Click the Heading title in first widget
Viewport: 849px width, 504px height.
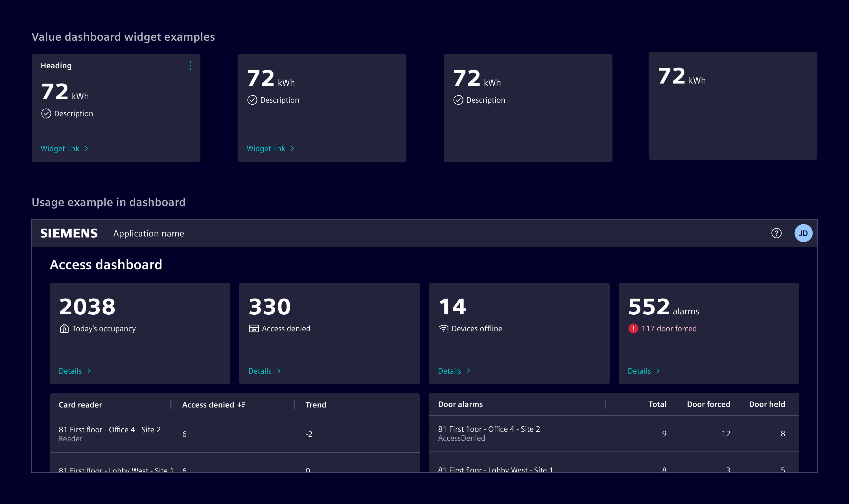pos(56,65)
